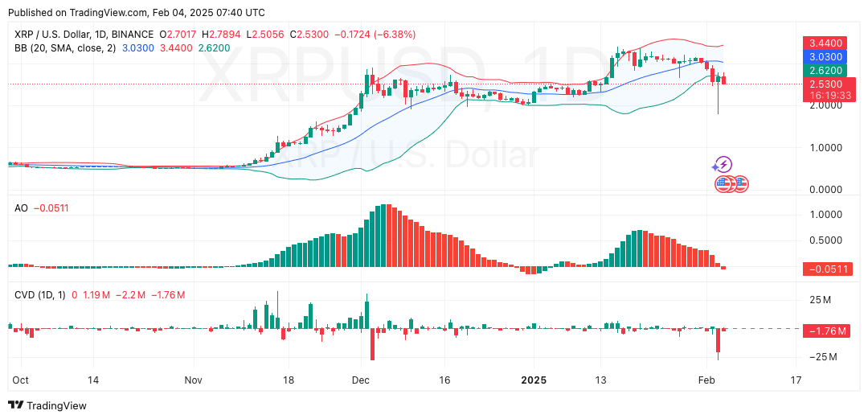
Task: Click the Dec label on time axis
Action: (360, 380)
